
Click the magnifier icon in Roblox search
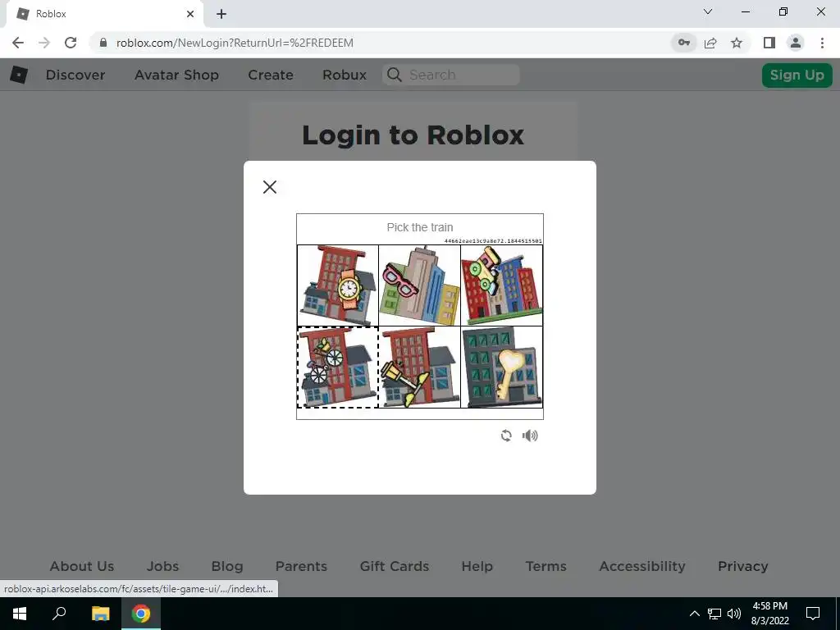click(x=395, y=75)
